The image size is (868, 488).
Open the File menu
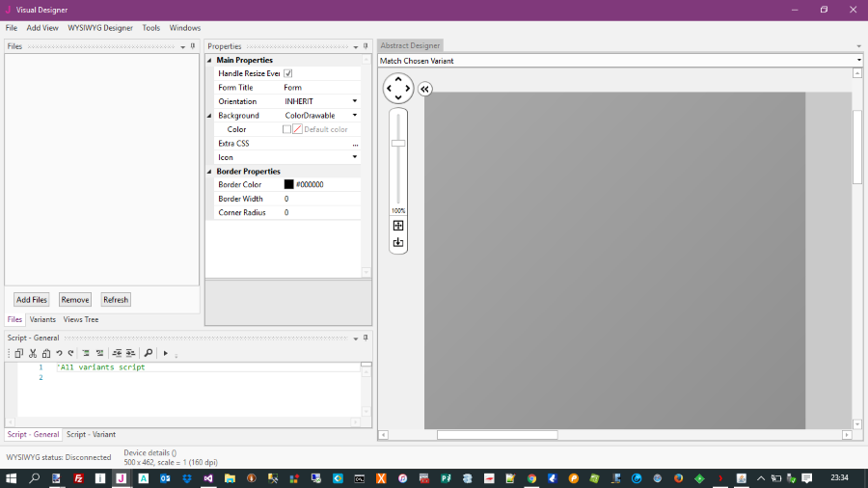(11, 28)
